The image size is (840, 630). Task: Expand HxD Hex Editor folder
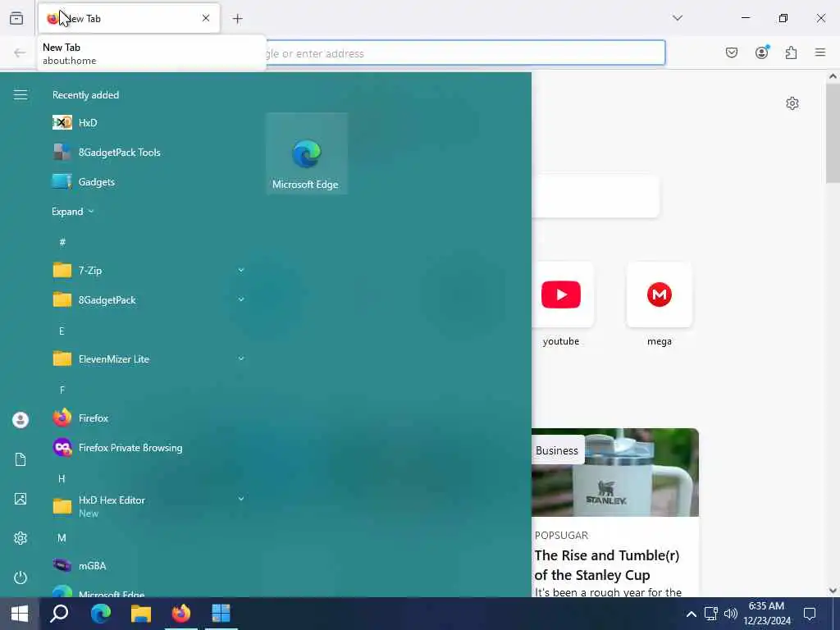pyautogui.click(x=241, y=500)
